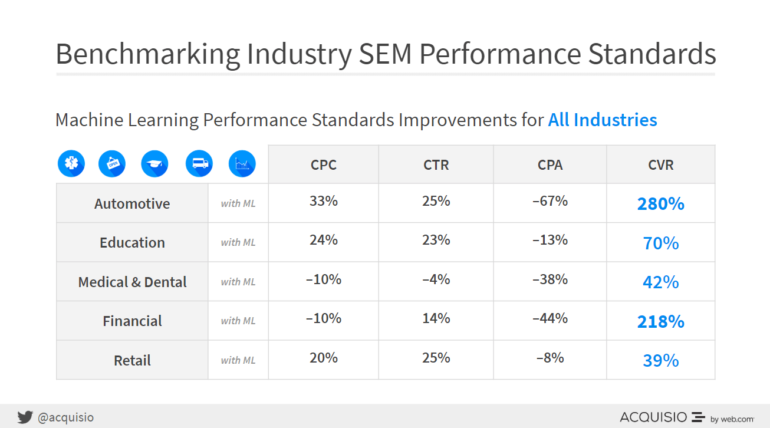Click the medical star icon
The width and height of the screenshot is (770, 428).
pos(71,164)
